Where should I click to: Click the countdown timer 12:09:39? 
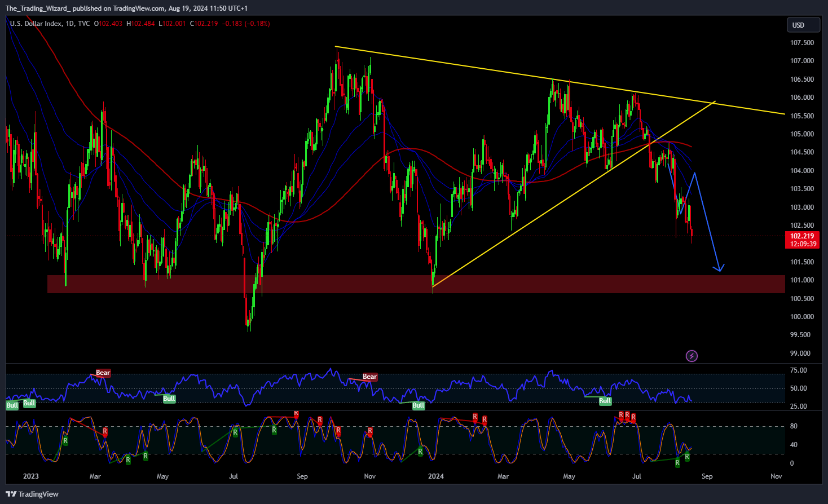802,244
